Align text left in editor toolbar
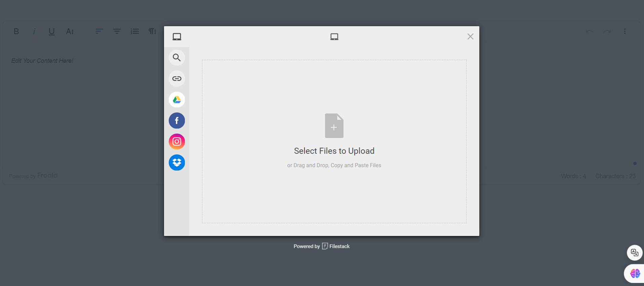This screenshot has width=644, height=286. pos(99,31)
